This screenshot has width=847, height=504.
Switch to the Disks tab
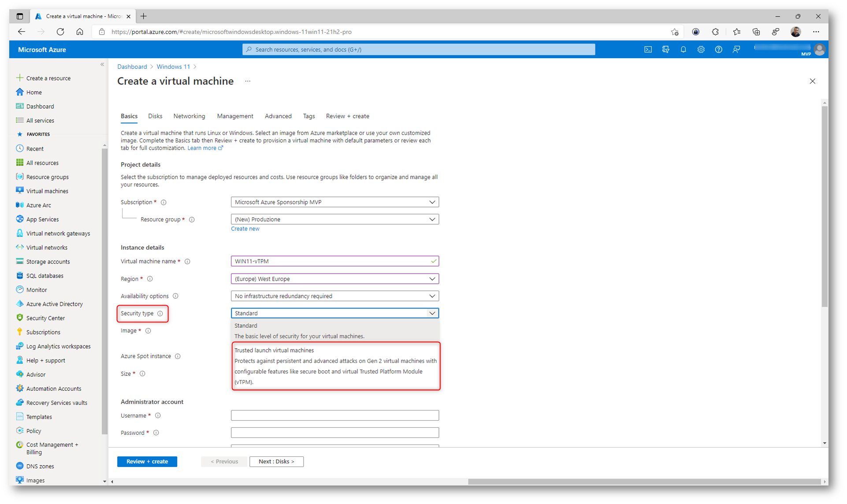[155, 116]
